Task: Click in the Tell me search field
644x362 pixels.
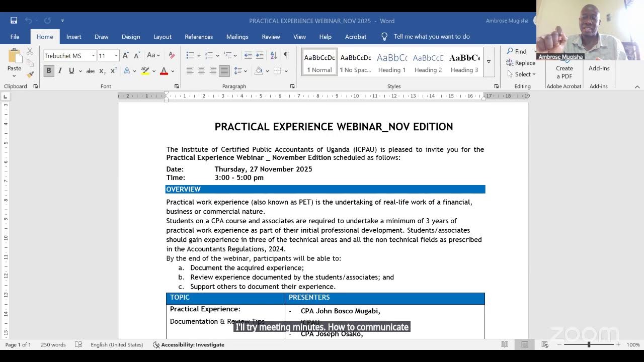Action: [x=432, y=36]
